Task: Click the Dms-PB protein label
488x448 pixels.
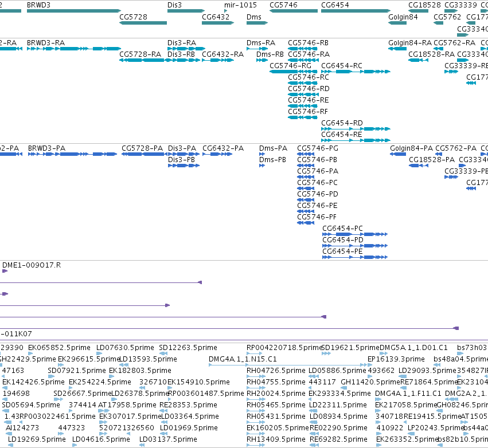Action: pos(272,160)
